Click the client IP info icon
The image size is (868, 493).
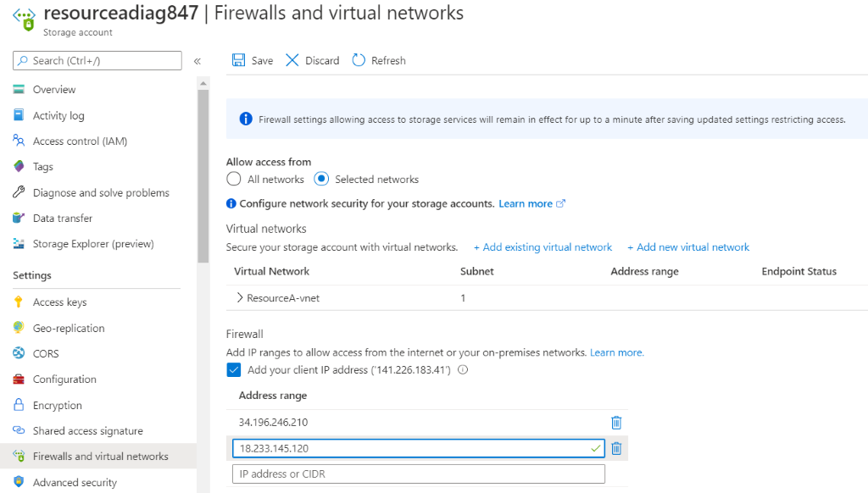(x=463, y=369)
